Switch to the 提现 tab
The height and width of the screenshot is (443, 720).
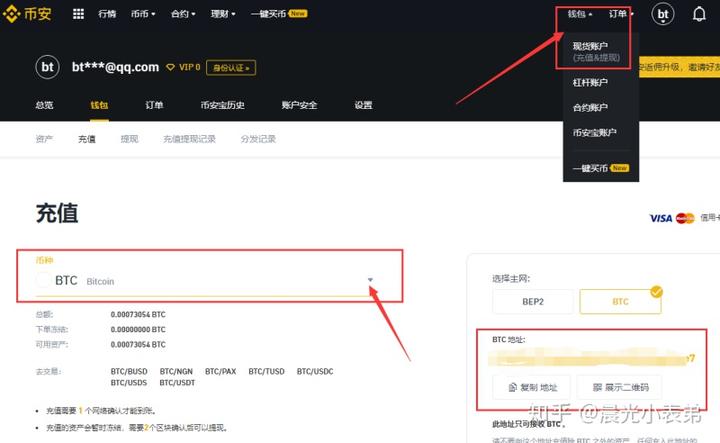pos(129,139)
